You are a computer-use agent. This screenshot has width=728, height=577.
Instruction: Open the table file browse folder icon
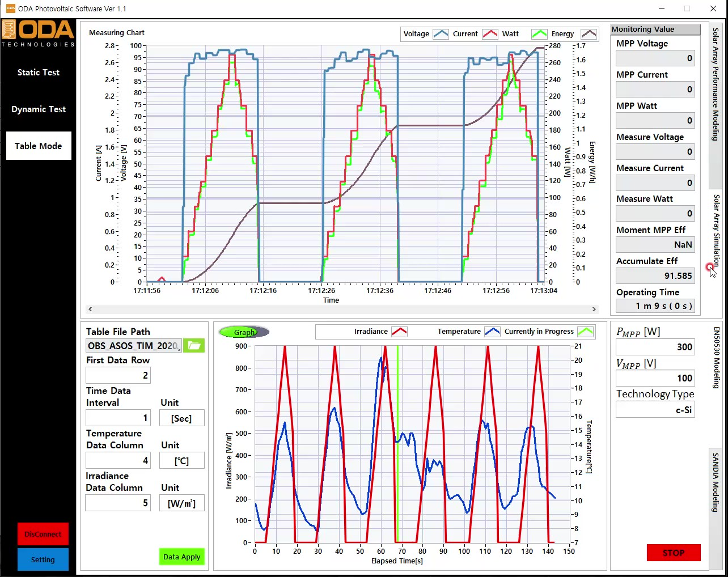(x=194, y=346)
